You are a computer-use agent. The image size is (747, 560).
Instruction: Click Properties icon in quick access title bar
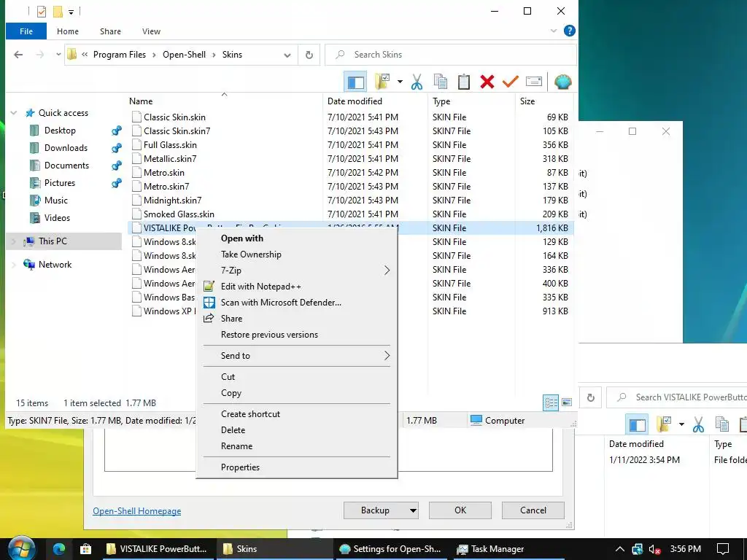(x=42, y=11)
